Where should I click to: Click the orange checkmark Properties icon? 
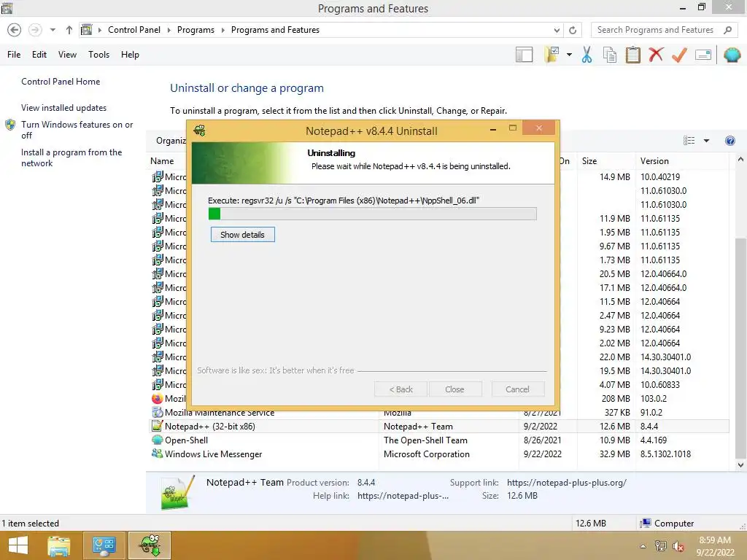(679, 55)
